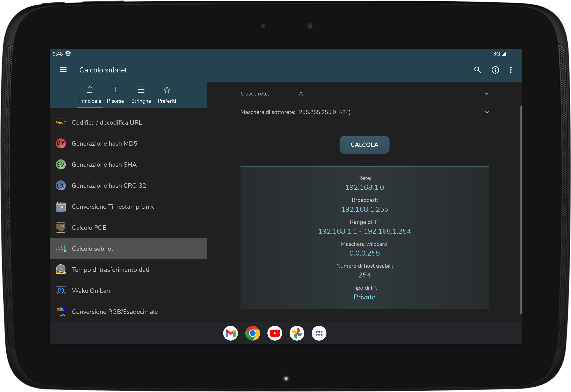Click the IP range 192.168.1.1 - 192.168.1.254
The image size is (571, 392).
365,231
